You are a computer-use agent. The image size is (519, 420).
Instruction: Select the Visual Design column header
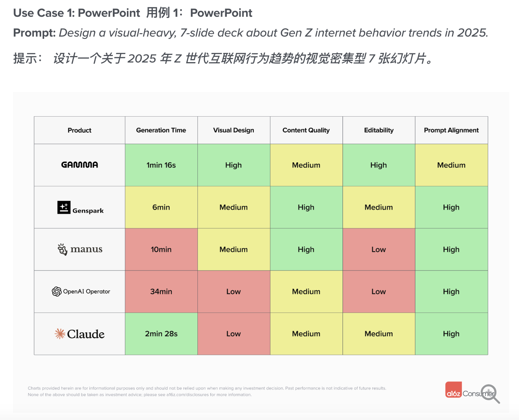[x=234, y=130]
